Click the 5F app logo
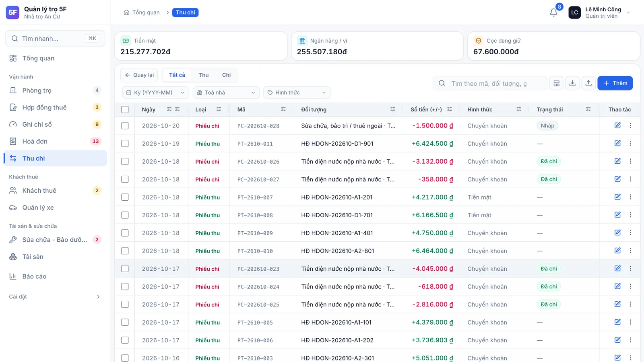 coord(13,12)
